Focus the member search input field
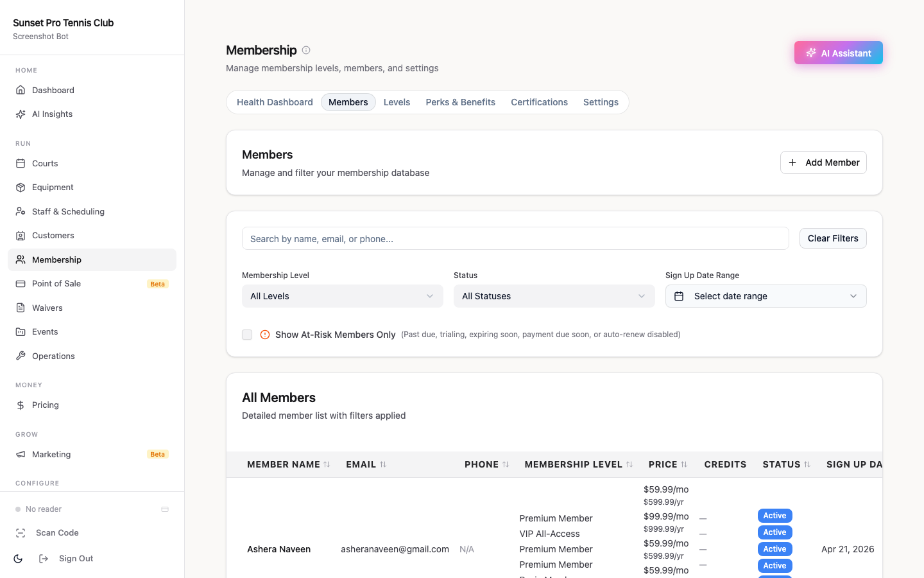924x578 pixels. click(515, 238)
